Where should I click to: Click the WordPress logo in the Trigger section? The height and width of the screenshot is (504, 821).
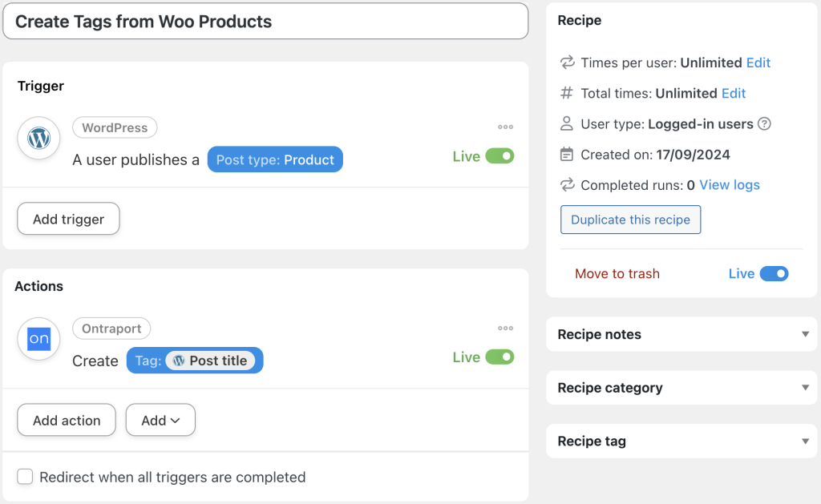click(x=38, y=138)
